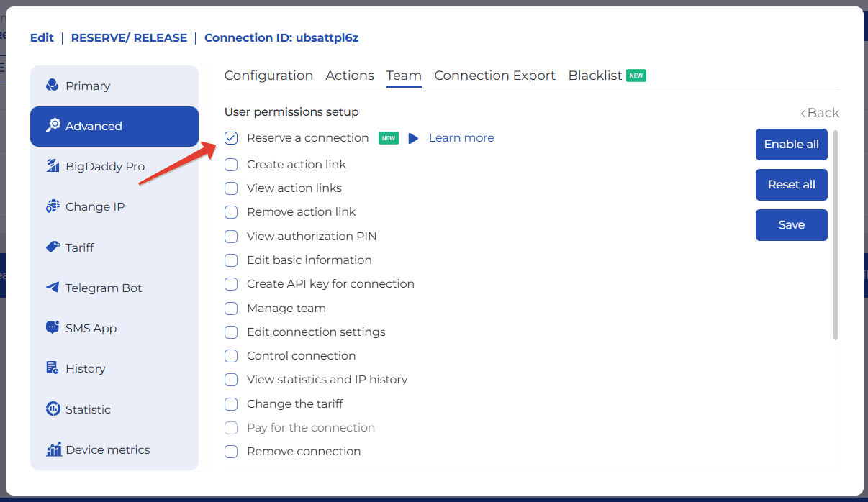Check the Manage team permission

[231, 309]
